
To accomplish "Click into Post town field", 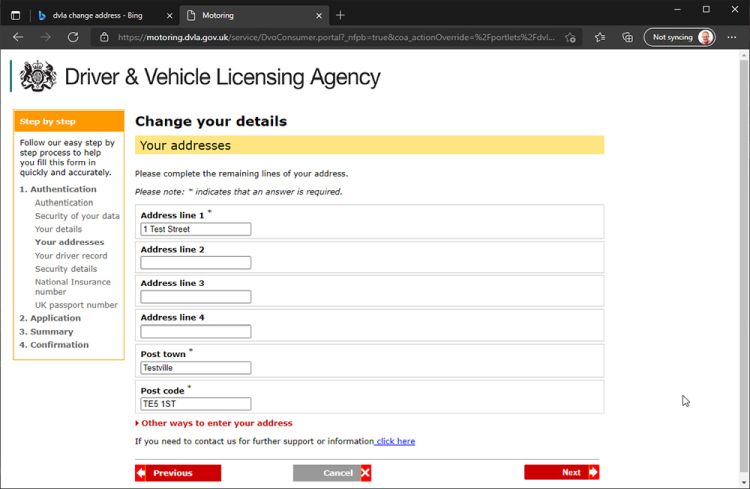I will click(x=196, y=367).
